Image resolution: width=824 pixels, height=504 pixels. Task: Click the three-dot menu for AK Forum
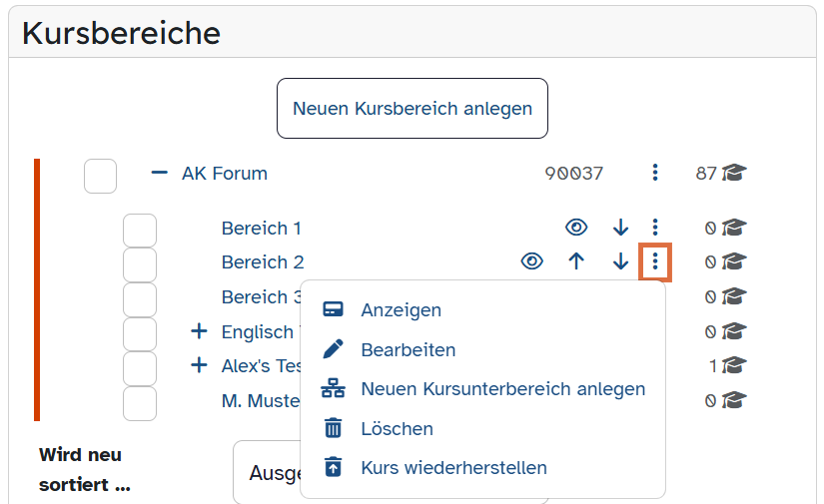[655, 173]
